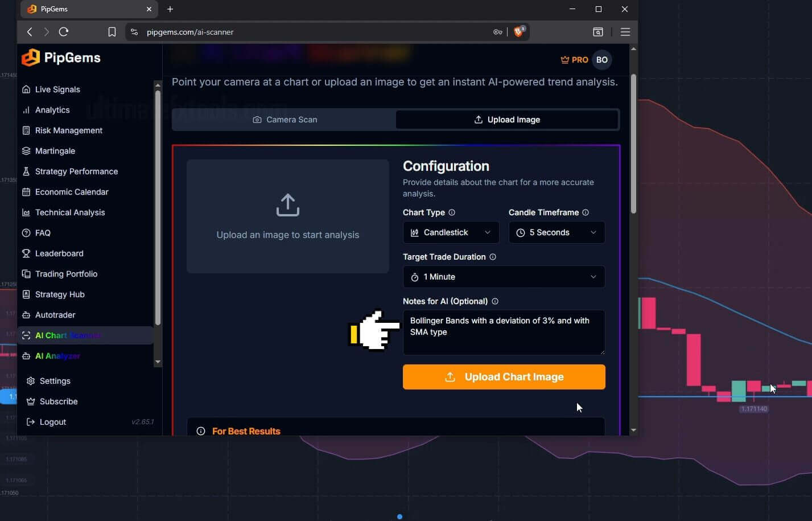Click the bookmark icon in the browser toolbar
This screenshot has height=521, width=812.
tap(112, 32)
